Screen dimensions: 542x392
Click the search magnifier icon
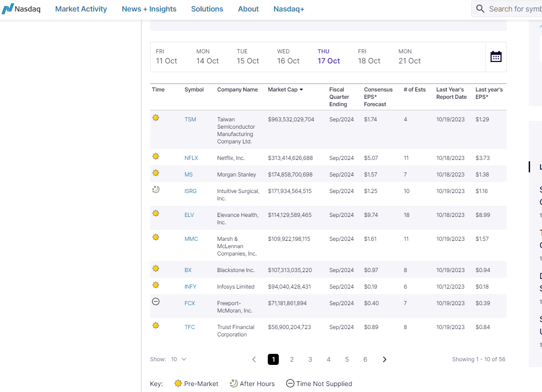coord(480,9)
